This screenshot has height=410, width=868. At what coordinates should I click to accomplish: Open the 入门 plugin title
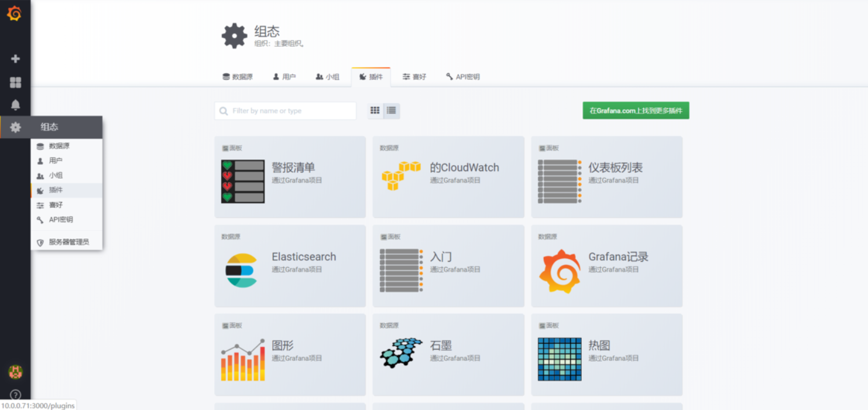pos(441,257)
